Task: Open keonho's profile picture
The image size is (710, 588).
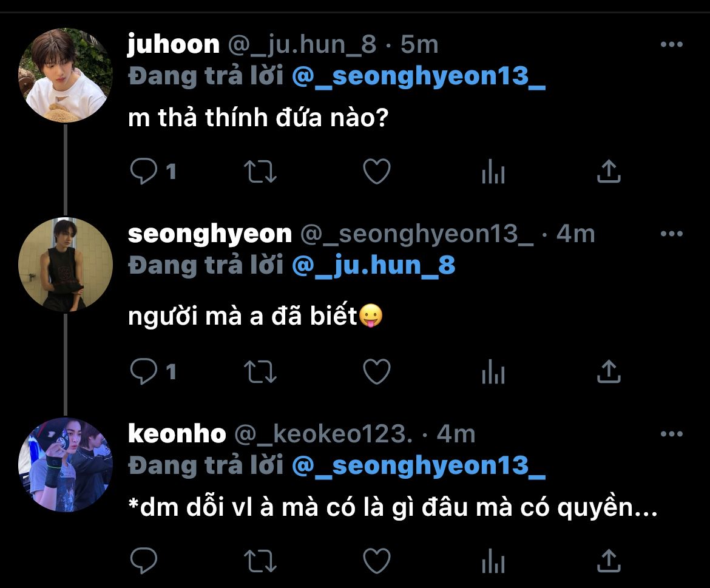Action: [x=66, y=465]
